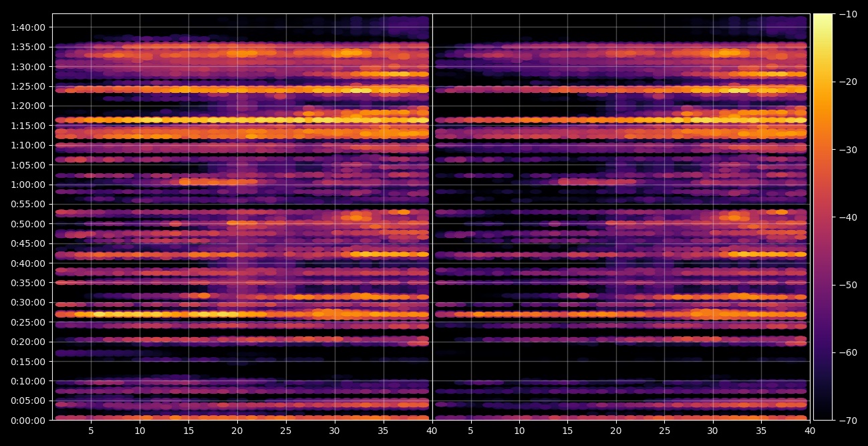Select the −50 colorbar value
The image size is (868, 446).
[847, 285]
